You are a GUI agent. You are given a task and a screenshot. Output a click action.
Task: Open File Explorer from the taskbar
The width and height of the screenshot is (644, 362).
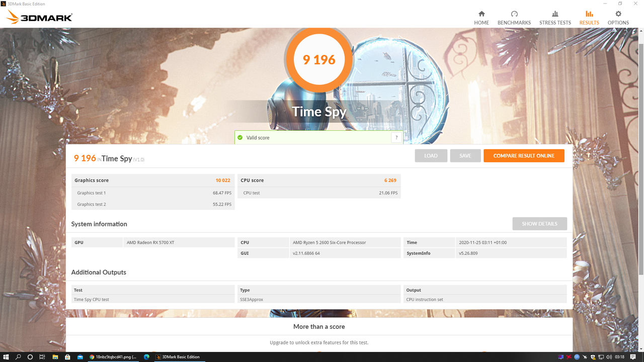pos(55,357)
